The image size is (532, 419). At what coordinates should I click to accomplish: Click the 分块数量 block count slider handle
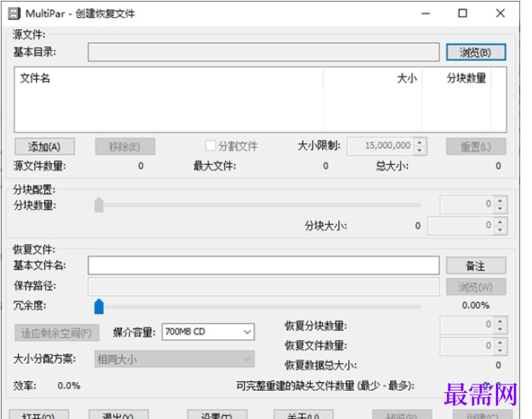99,204
